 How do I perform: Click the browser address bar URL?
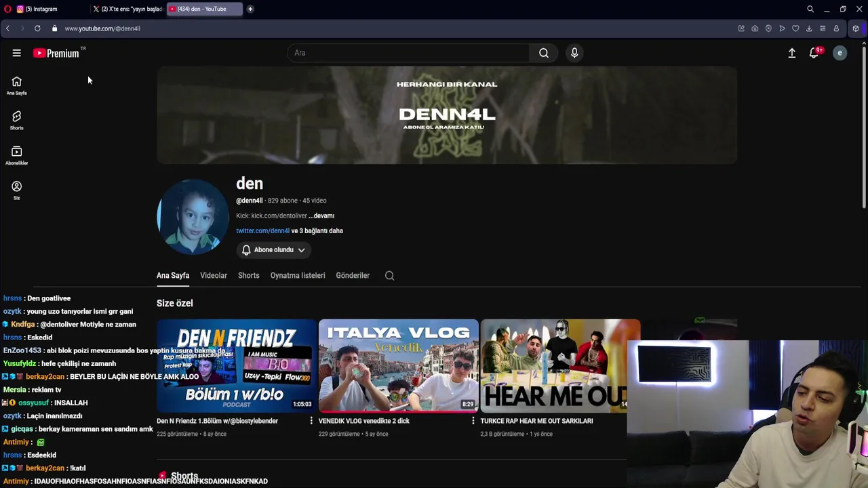pos(102,28)
